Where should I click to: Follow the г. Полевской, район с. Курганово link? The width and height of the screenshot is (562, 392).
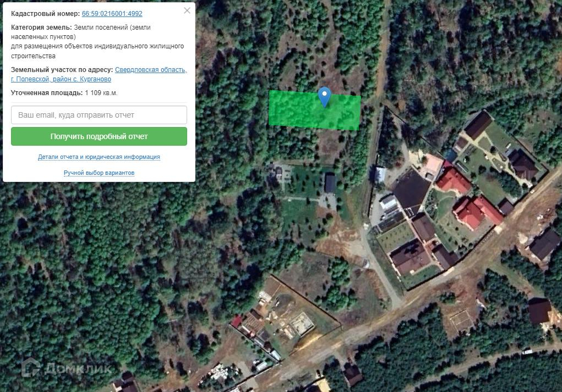pos(61,79)
